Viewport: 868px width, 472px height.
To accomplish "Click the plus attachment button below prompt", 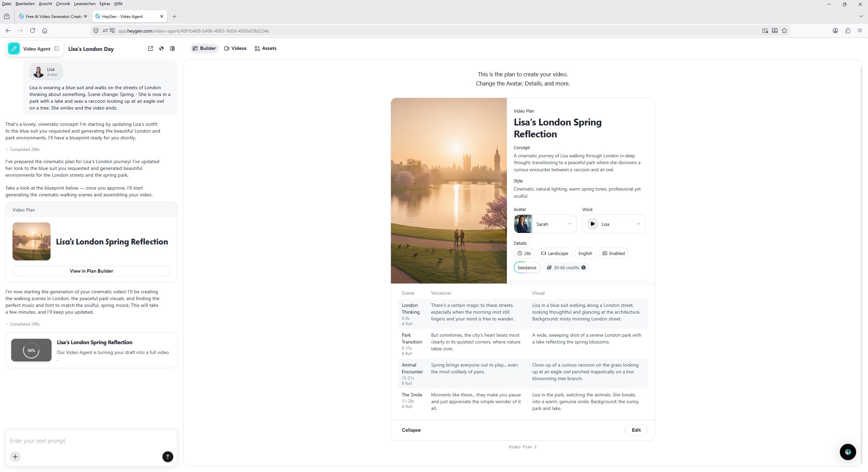I will [15, 457].
